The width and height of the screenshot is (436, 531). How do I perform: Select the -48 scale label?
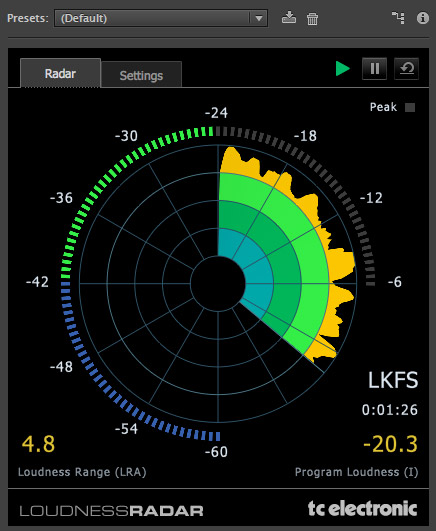[61, 366]
